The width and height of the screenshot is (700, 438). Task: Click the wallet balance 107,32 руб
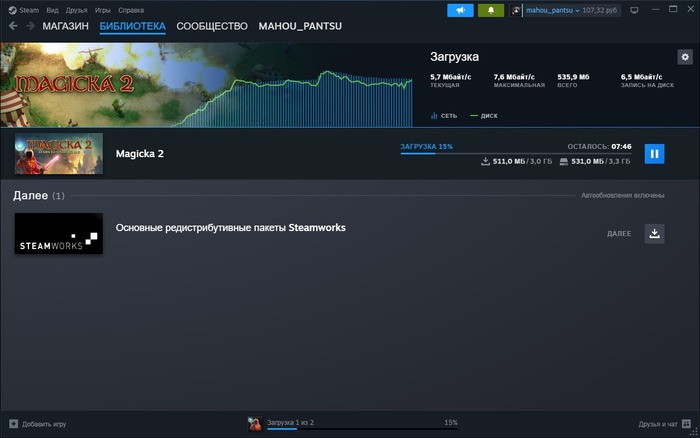(x=600, y=10)
